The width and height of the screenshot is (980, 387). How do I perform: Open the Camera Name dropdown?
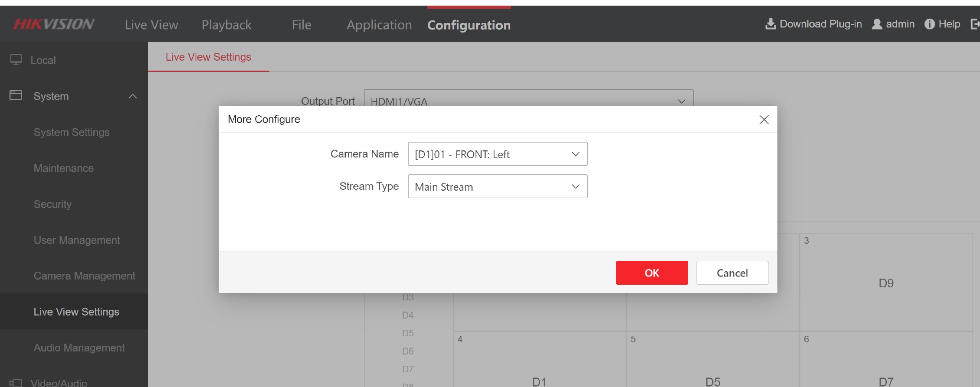497,154
